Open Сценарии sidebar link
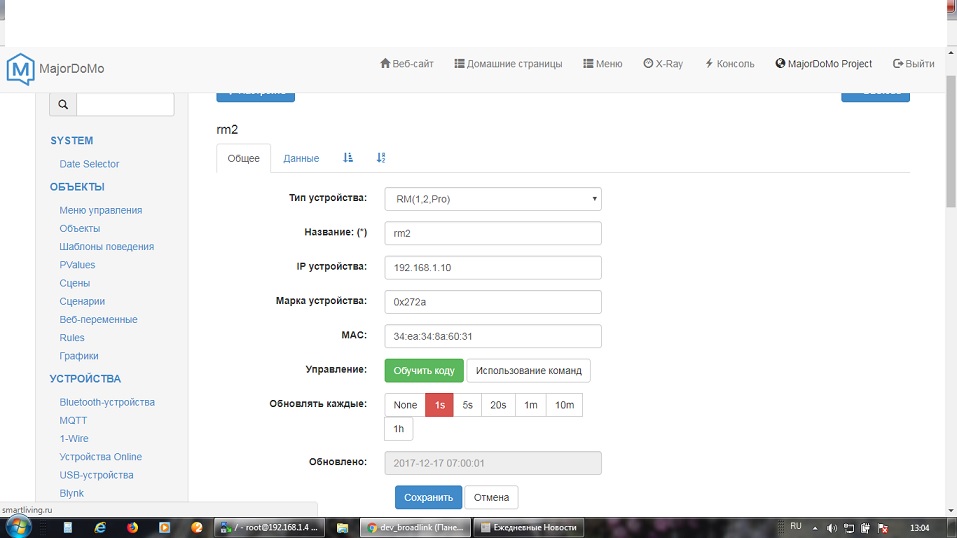This screenshot has height=538, width=957. click(82, 301)
